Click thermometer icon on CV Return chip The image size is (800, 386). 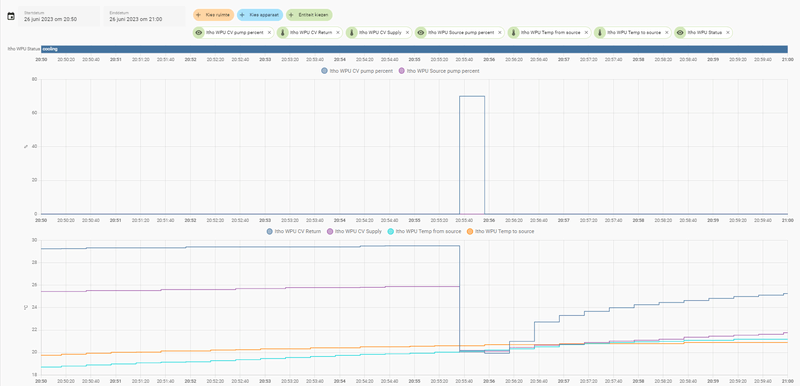[x=282, y=33]
